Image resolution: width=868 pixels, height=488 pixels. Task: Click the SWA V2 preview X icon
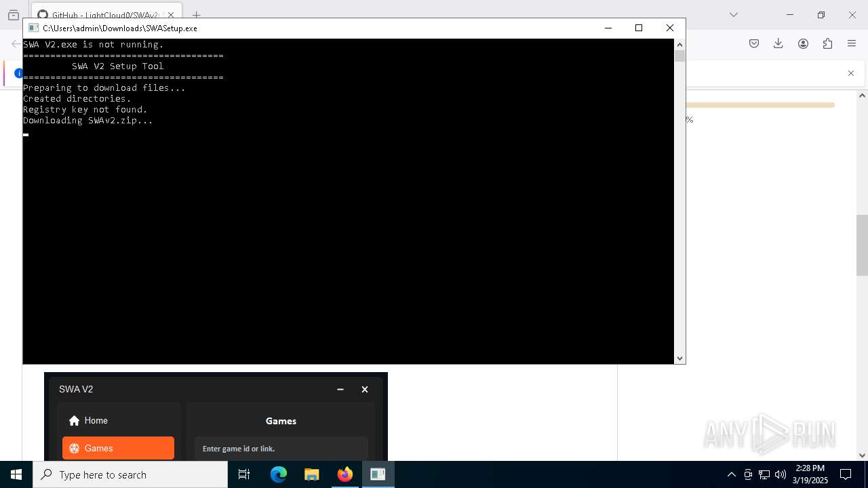pyautogui.click(x=365, y=389)
